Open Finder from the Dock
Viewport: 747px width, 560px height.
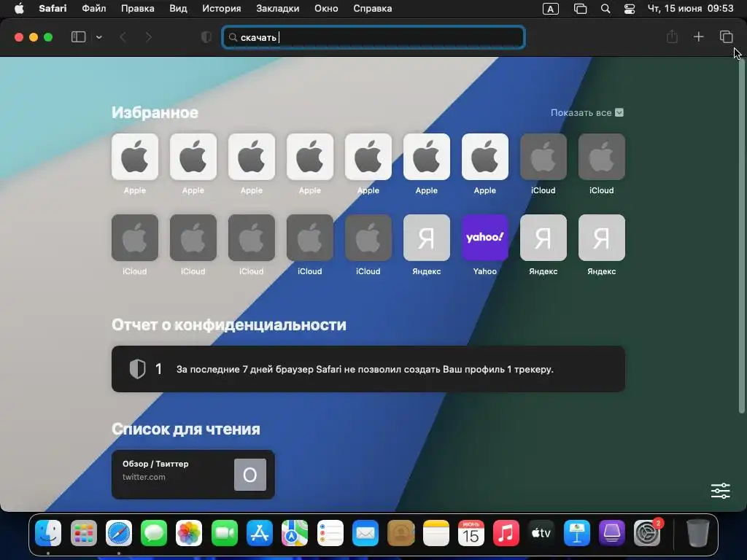[48, 533]
